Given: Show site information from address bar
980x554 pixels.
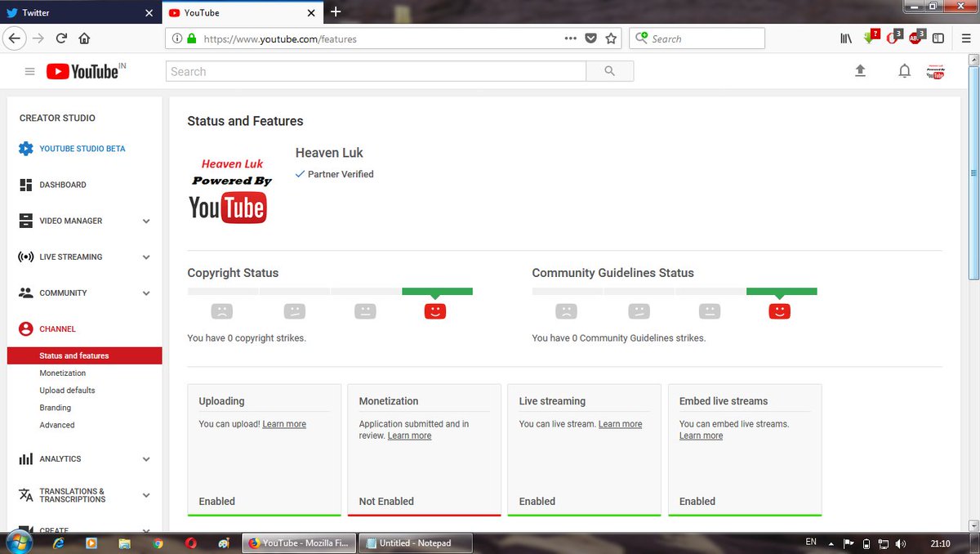Looking at the screenshot, I should [176, 38].
